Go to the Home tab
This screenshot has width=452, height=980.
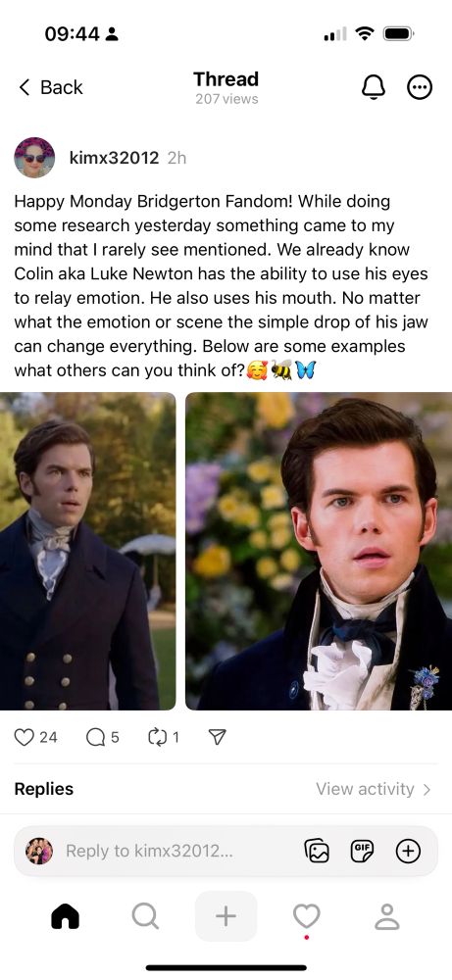(65, 917)
